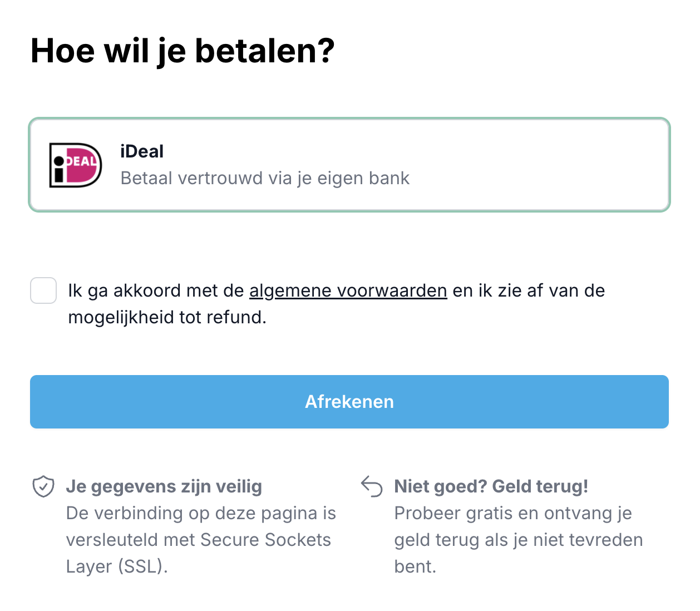Click the shield checkmark security icon
This screenshot has height=611, width=700.
(x=43, y=486)
